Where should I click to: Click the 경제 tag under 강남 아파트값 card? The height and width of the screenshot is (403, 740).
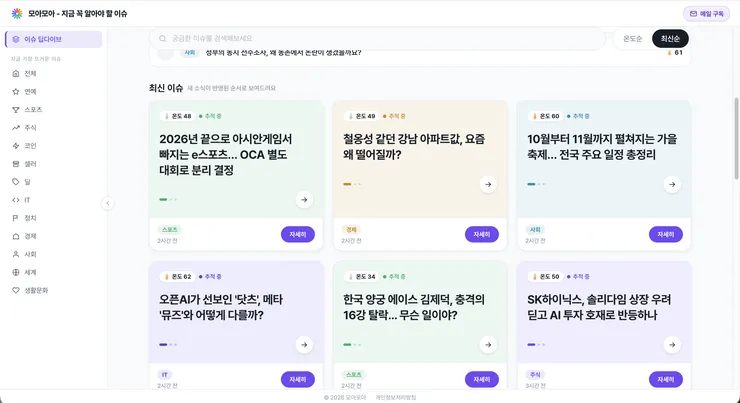351,230
